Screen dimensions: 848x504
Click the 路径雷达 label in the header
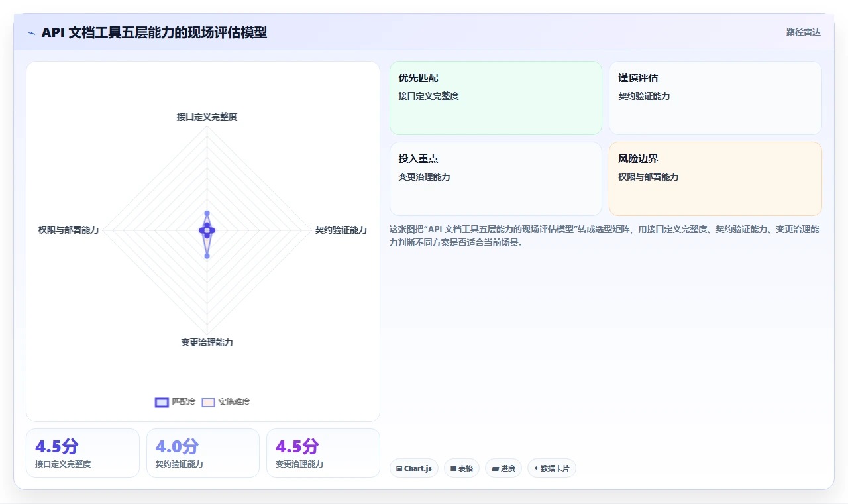(x=803, y=32)
